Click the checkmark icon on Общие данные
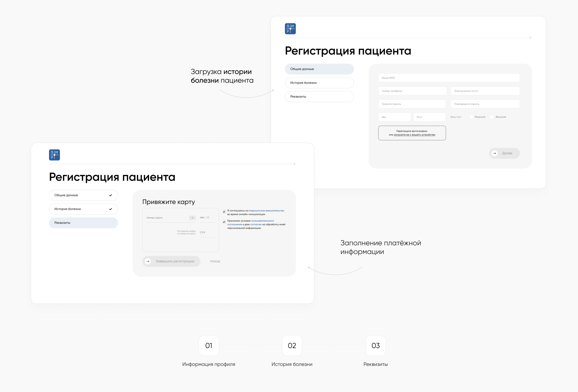The height and width of the screenshot is (392, 578). (x=111, y=195)
